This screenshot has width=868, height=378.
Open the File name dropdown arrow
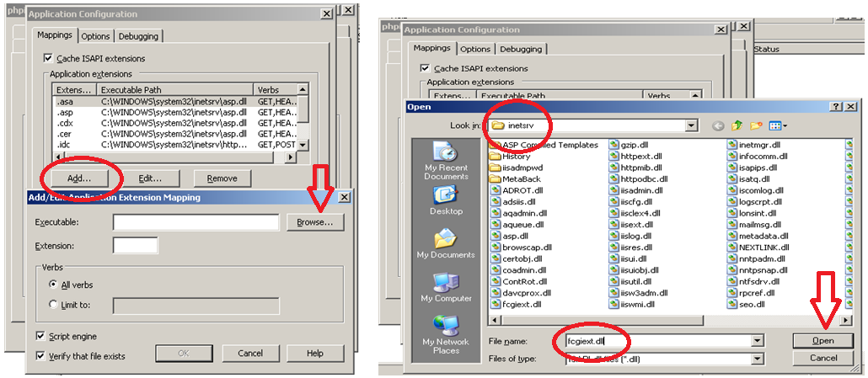click(x=757, y=341)
